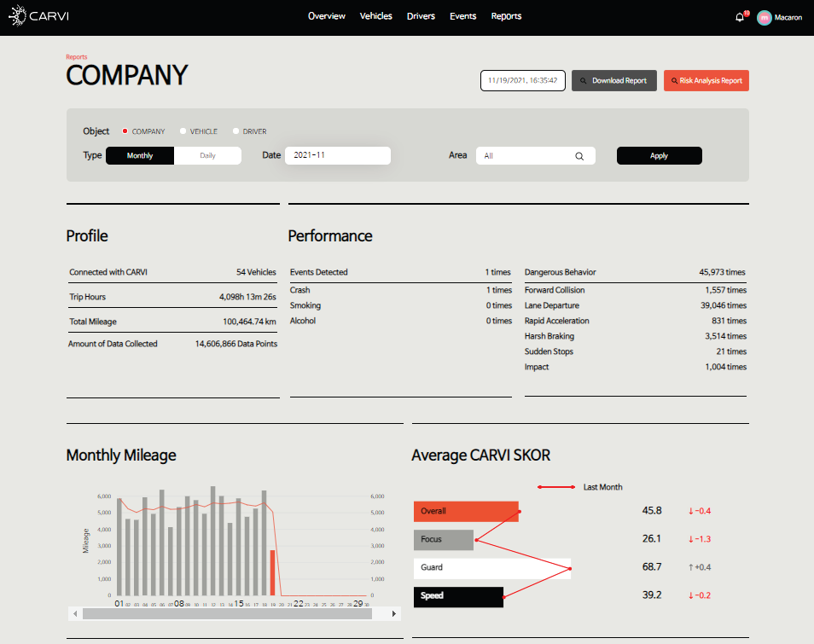Click the Guard score bar

tap(492, 568)
